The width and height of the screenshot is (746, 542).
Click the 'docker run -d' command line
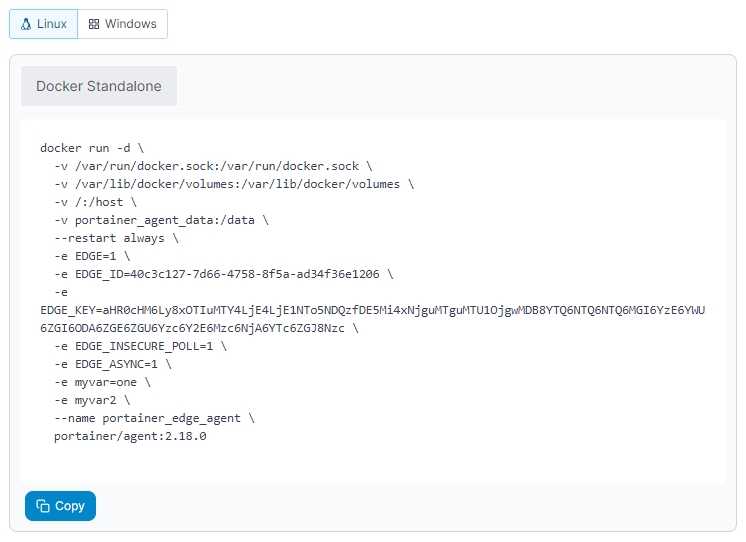click(x=92, y=148)
